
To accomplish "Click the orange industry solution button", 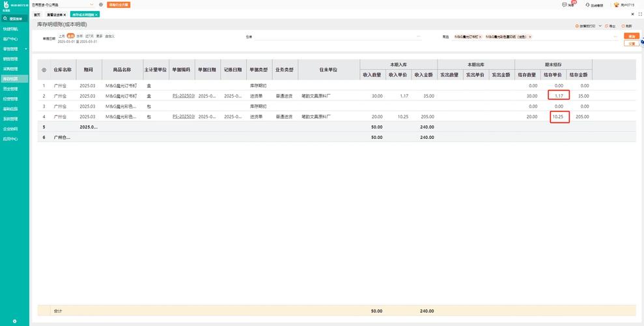I will click(119, 5).
